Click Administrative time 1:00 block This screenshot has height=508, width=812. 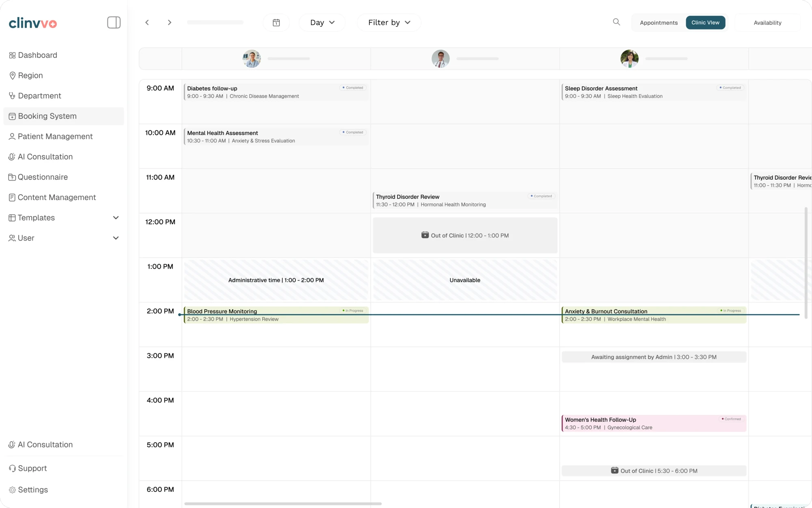(x=276, y=280)
